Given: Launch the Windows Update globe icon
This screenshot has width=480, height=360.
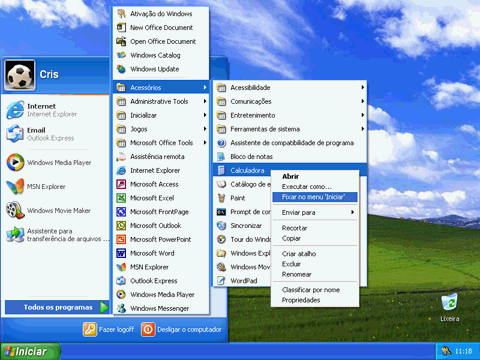Looking at the screenshot, I should [x=121, y=69].
